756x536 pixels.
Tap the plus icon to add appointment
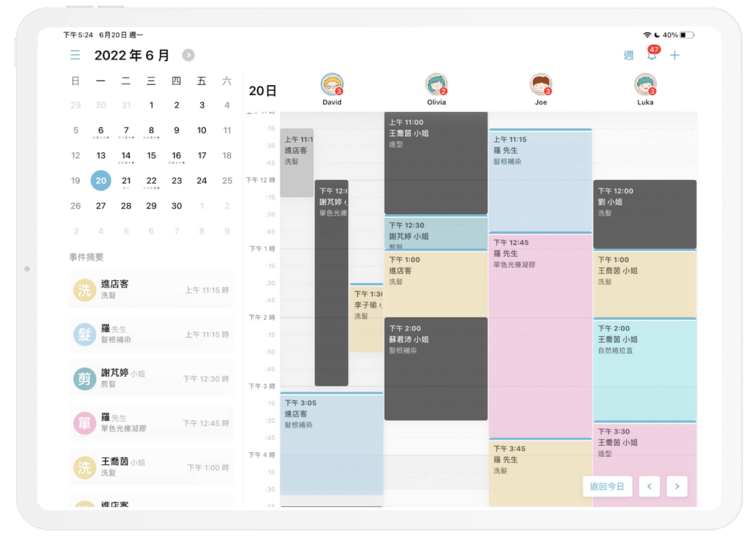click(x=675, y=55)
